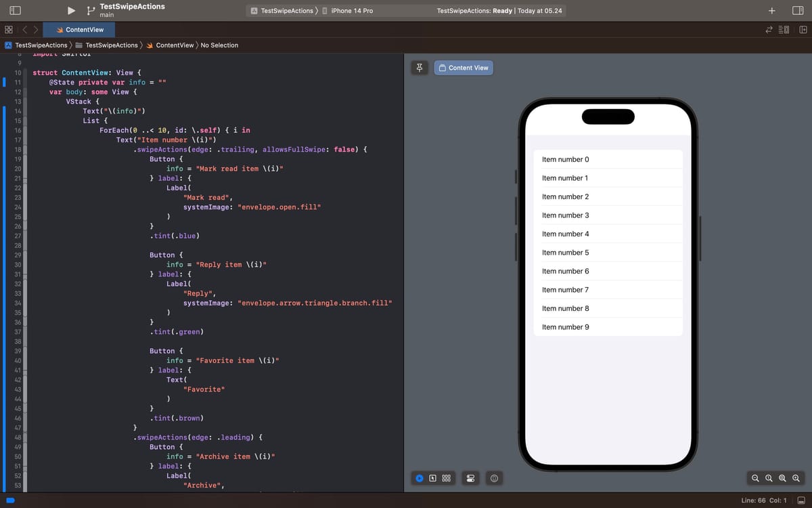Open the editor options menu
Screen dimensions: 812x508
pos(785,30)
